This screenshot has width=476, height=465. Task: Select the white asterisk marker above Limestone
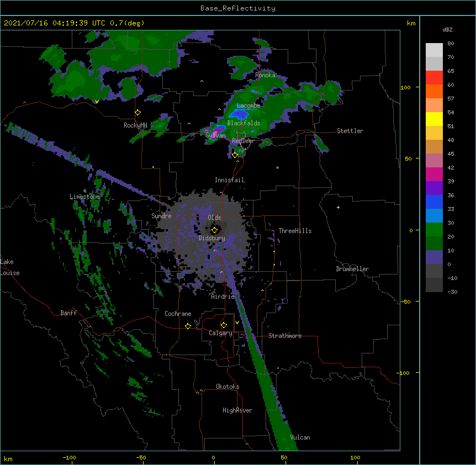(x=84, y=191)
